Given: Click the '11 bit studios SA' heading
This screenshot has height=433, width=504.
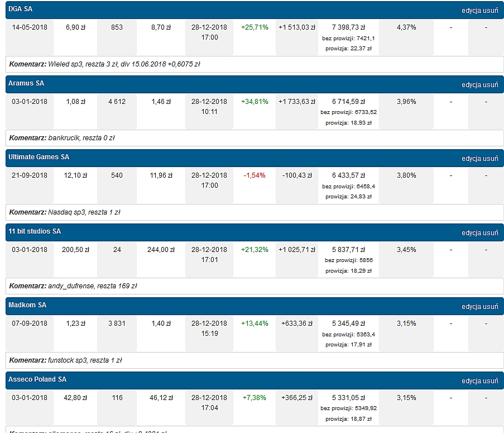Looking at the screenshot, I should point(35,231).
